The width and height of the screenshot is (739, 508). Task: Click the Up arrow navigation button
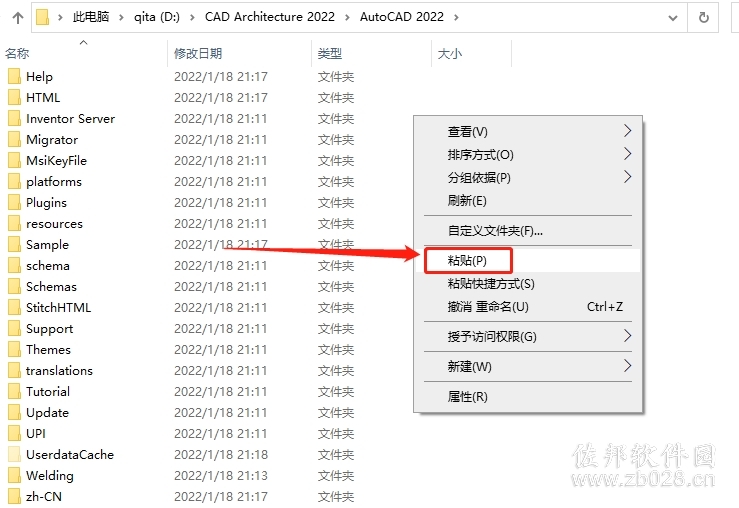pyautogui.click(x=18, y=18)
